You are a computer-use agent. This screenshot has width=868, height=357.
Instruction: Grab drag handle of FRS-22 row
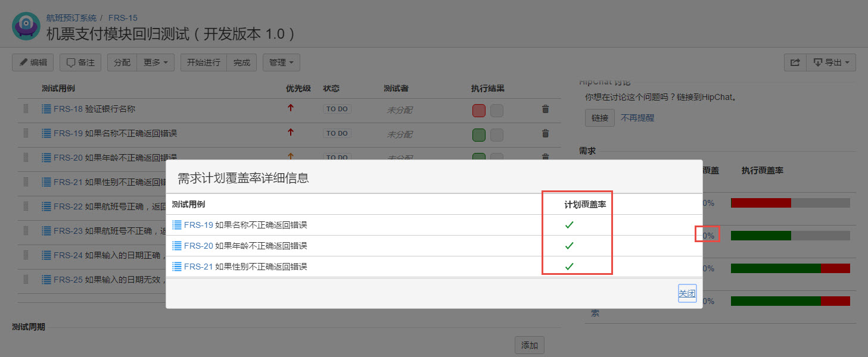26,206
